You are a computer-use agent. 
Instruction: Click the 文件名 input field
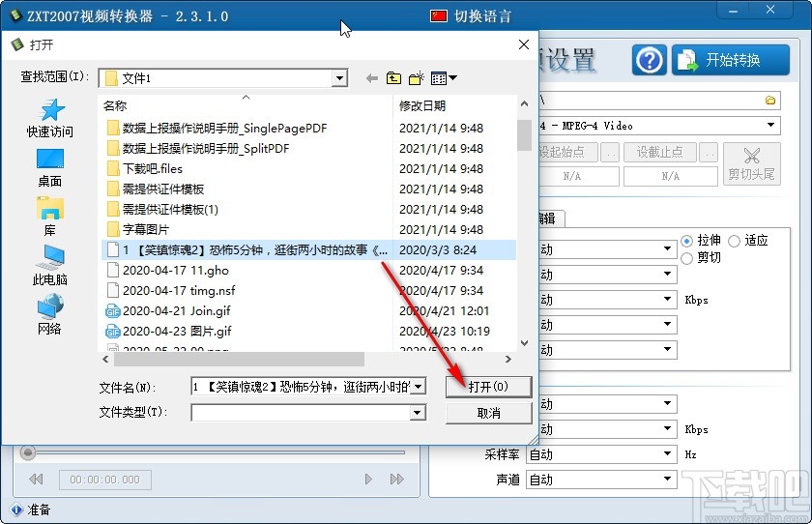click(x=302, y=387)
